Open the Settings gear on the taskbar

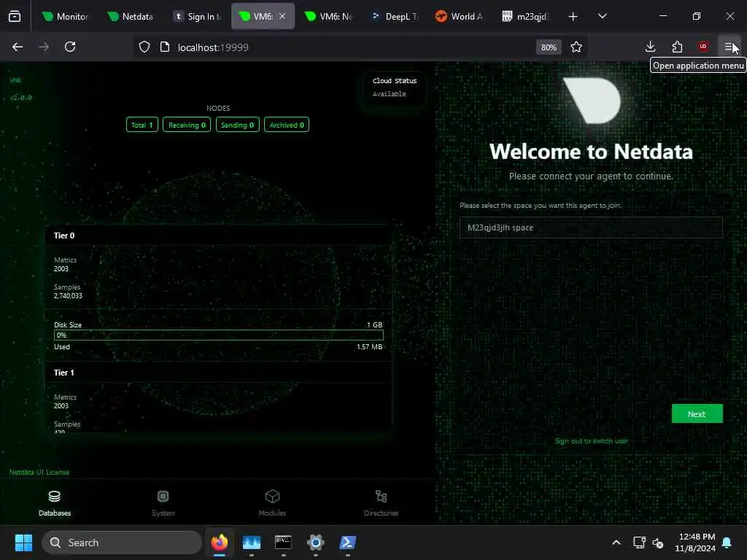point(315,542)
